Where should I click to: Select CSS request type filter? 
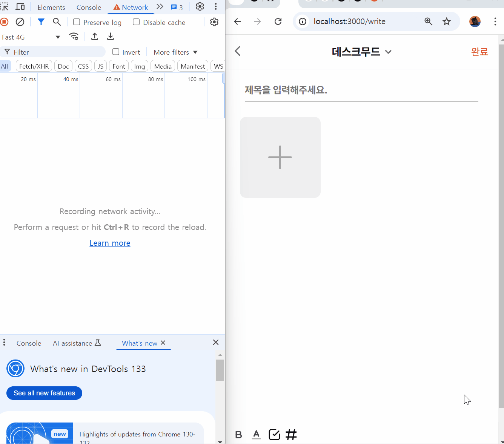pos(83,66)
